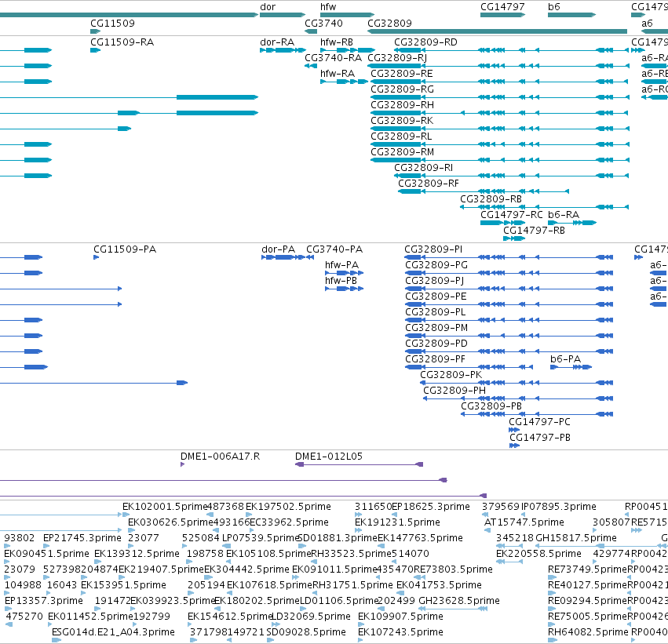
Task: Open the CG32809-PH protein label
Action: [454, 391]
